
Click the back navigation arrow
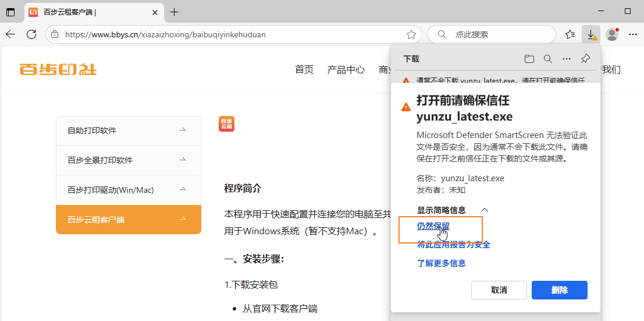pos(10,34)
